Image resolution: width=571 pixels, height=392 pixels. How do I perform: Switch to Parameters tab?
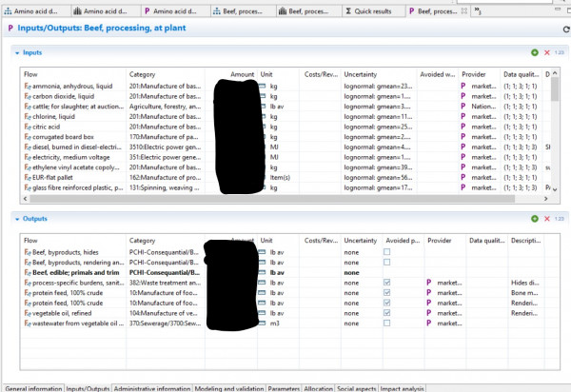[284, 388]
